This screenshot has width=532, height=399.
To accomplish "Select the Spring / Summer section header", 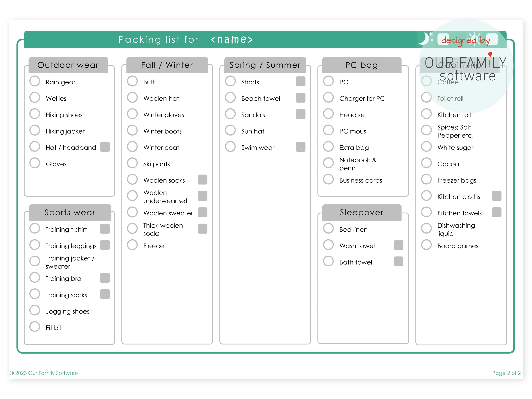I will pos(265,65).
